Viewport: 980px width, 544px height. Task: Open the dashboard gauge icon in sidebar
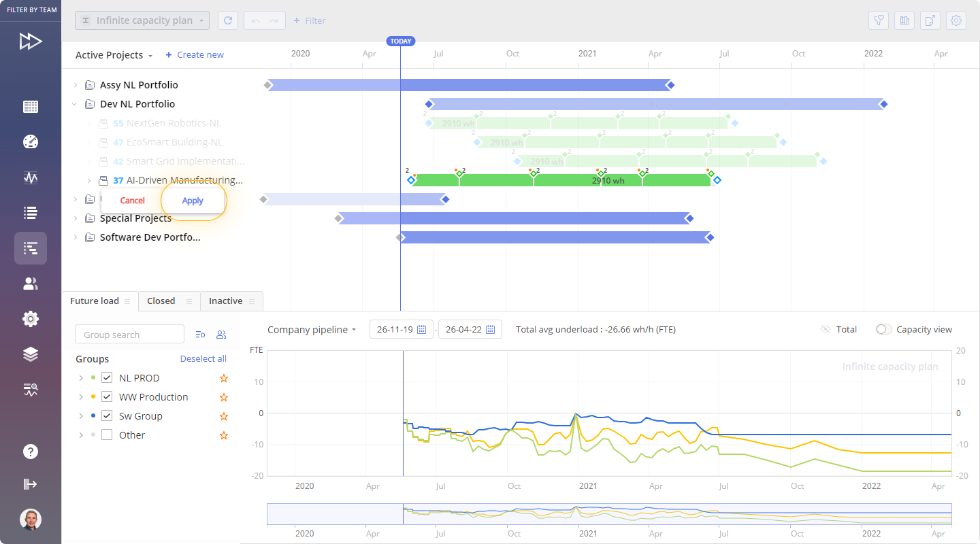tap(31, 141)
